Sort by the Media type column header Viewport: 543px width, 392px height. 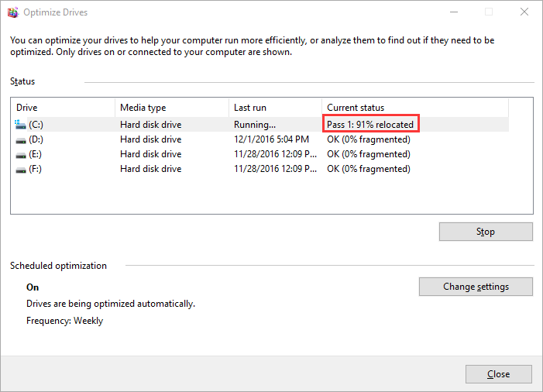[172, 108]
